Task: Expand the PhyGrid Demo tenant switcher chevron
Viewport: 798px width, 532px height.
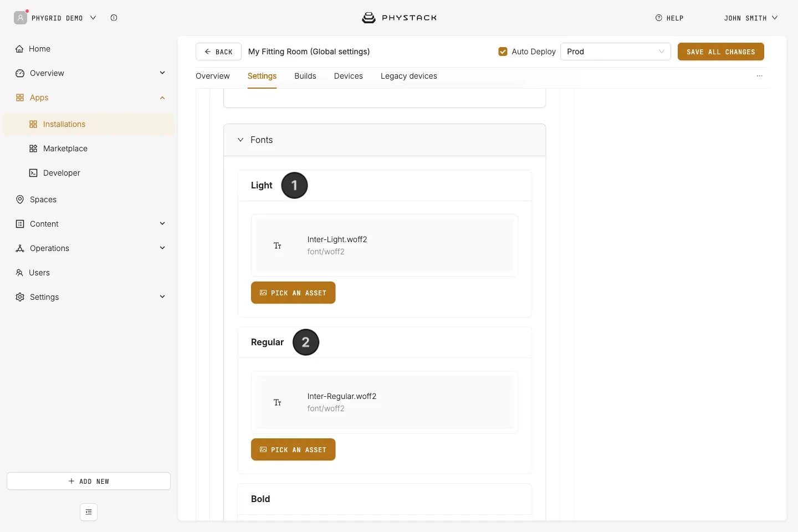Action: point(93,18)
